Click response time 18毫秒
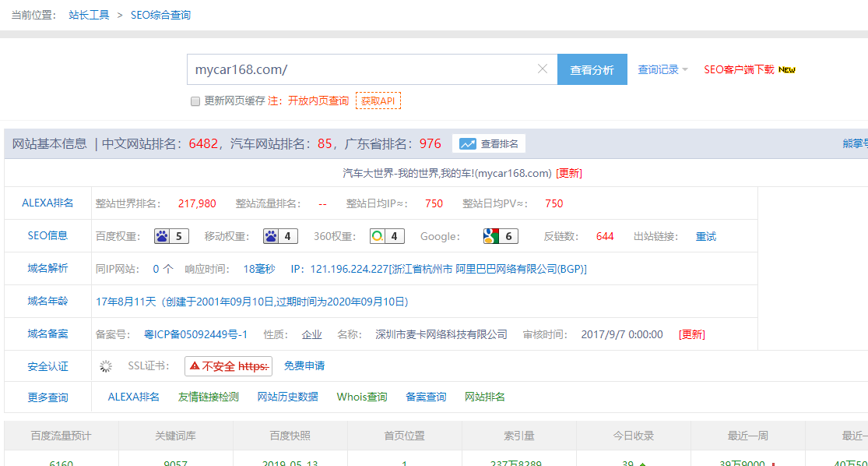The width and height of the screenshot is (868, 466). click(259, 269)
